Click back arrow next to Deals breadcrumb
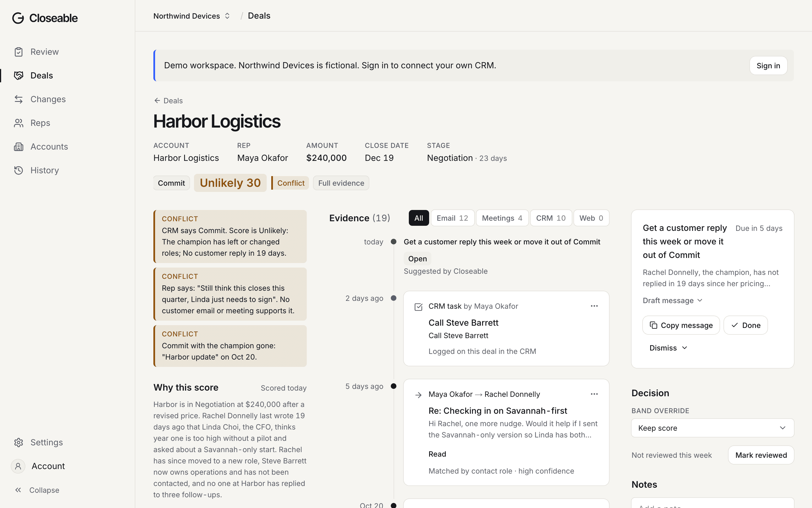 tap(157, 100)
